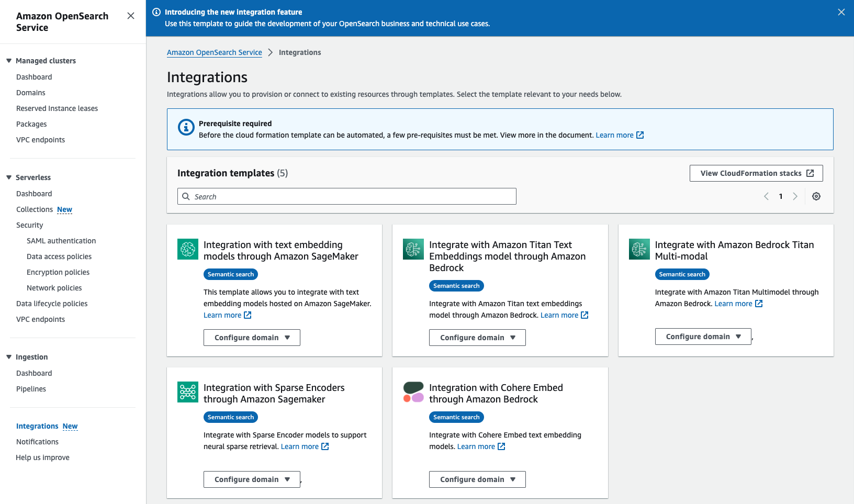Open Serverless Dashboard
This screenshot has height=504, width=854.
tap(34, 194)
